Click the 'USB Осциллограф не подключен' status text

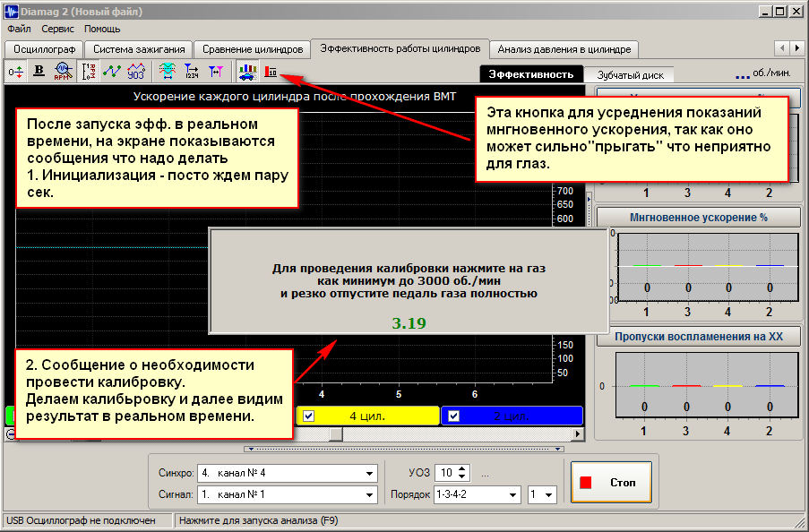(81, 520)
